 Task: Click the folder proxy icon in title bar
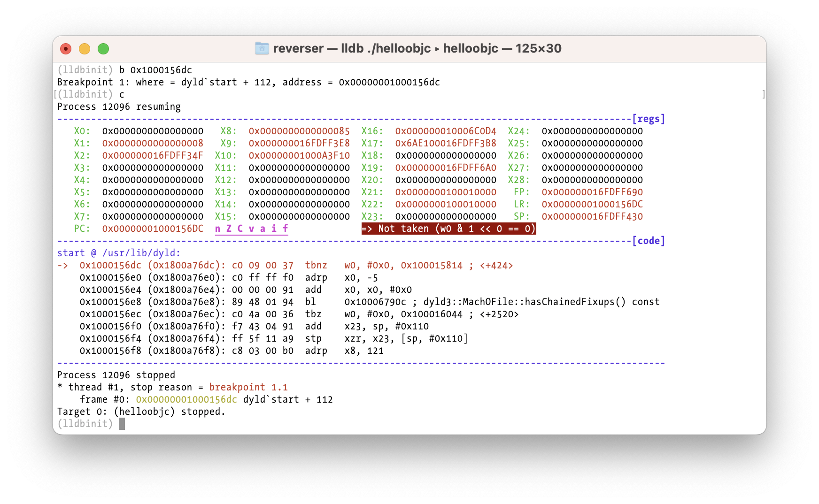point(262,48)
